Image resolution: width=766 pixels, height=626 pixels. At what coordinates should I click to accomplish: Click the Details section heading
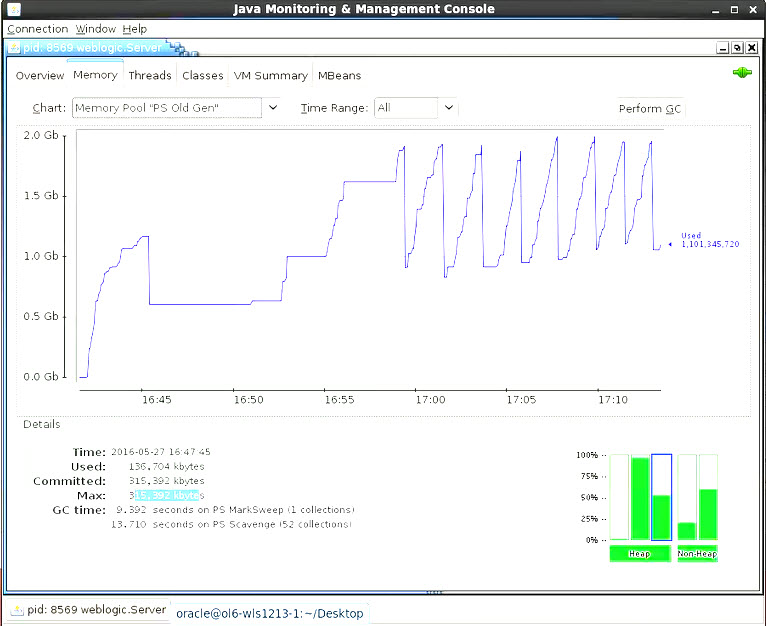coord(42,424)
